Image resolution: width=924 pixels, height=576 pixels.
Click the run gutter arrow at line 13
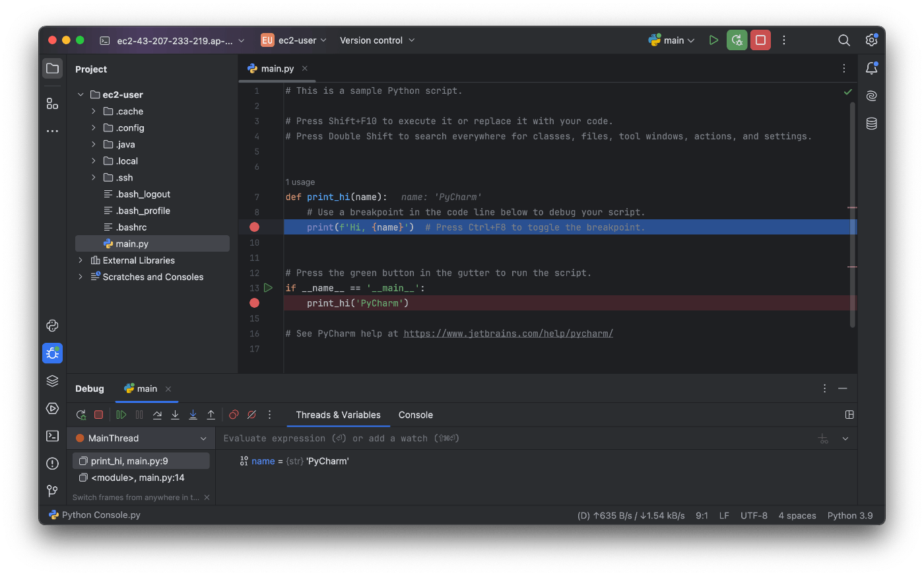(x=268, y=288)
